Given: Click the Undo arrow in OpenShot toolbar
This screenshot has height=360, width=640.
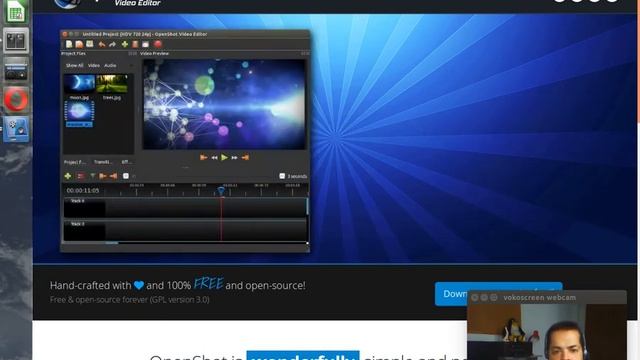Looking at the screenshot, I should [102, 44].
